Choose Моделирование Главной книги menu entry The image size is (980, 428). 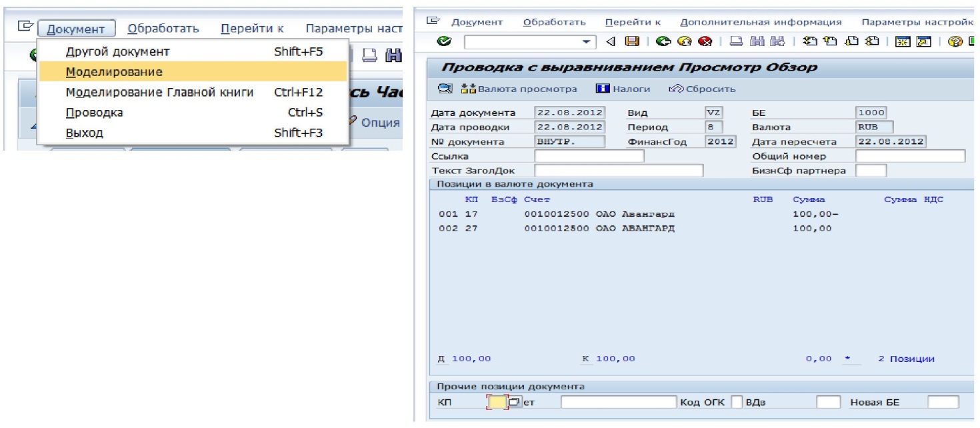(x=159, y=93)
